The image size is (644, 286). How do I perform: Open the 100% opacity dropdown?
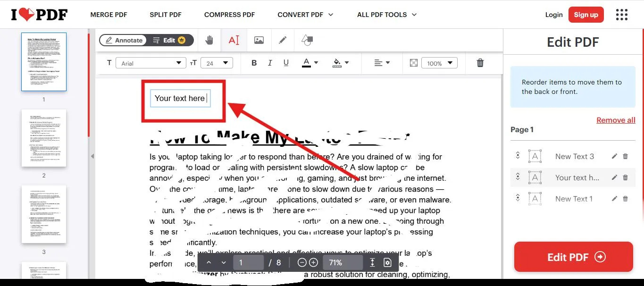(440, 63)
